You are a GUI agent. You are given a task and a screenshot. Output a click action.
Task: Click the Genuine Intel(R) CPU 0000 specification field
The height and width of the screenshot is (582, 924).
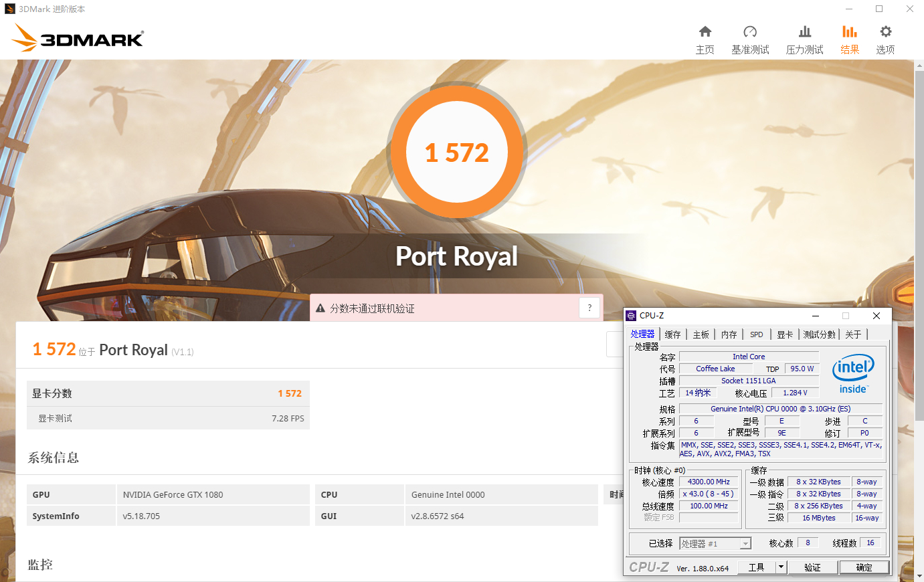pyautogui.click(x=781, y=409)
